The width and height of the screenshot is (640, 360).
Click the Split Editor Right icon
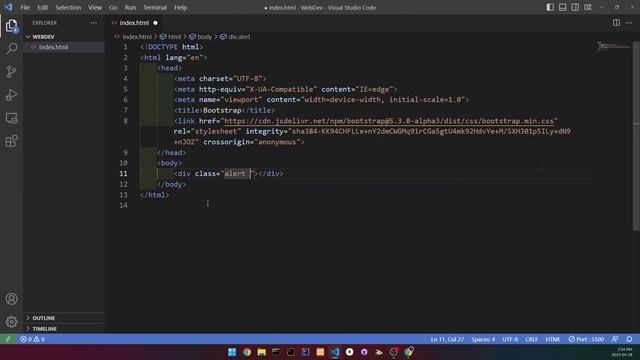pos(616,23)
